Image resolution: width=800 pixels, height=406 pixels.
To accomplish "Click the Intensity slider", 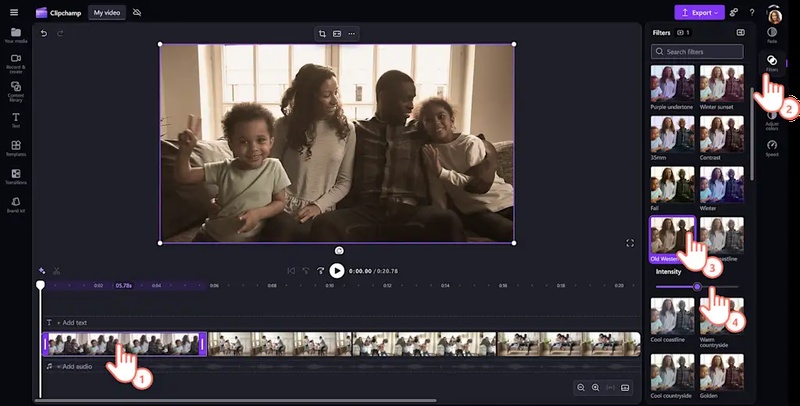I will click(697, 286).
